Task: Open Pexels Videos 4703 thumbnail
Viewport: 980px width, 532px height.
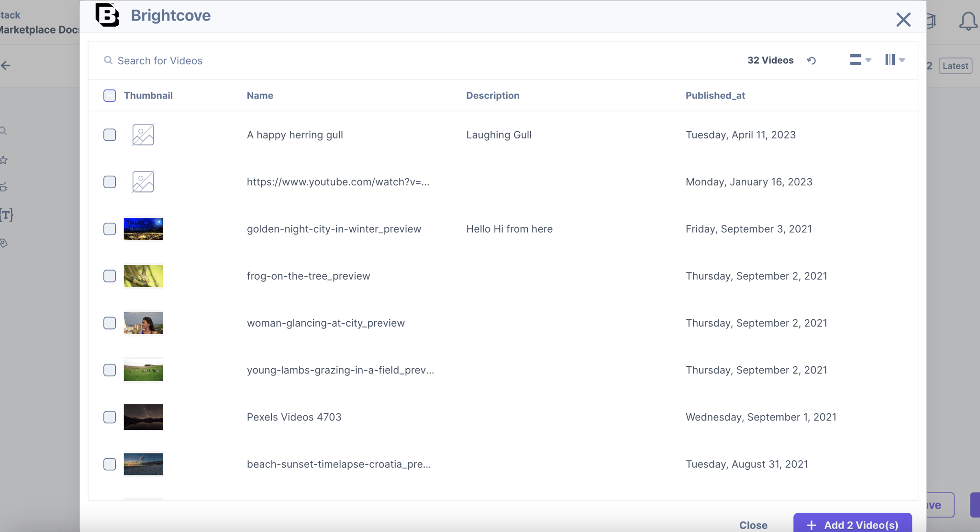Action: (x=143, y=417)
